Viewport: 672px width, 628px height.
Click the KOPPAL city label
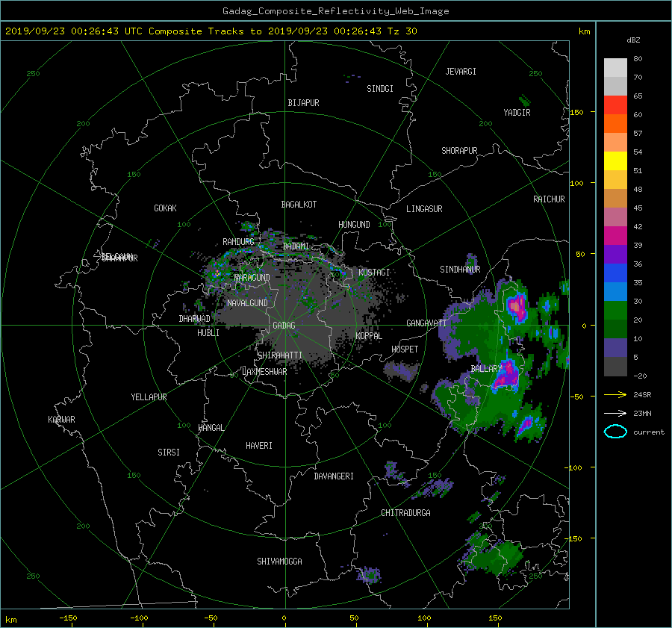pos(369,335)
